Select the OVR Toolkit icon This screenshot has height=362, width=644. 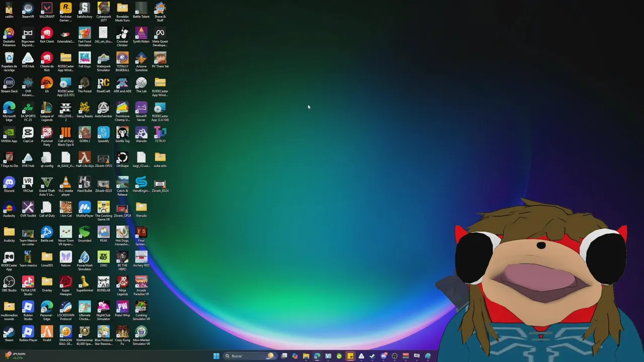click(x=28, y=210)
